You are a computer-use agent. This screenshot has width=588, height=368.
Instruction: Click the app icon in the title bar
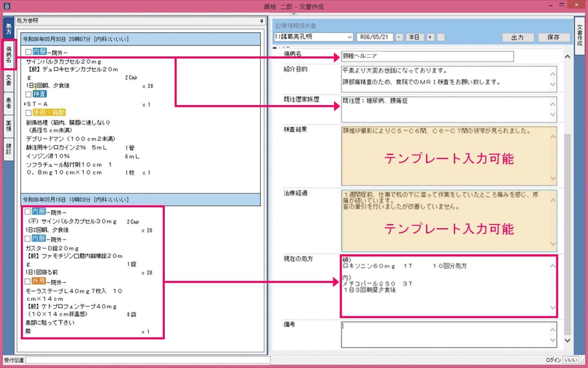tap(7, 6)
